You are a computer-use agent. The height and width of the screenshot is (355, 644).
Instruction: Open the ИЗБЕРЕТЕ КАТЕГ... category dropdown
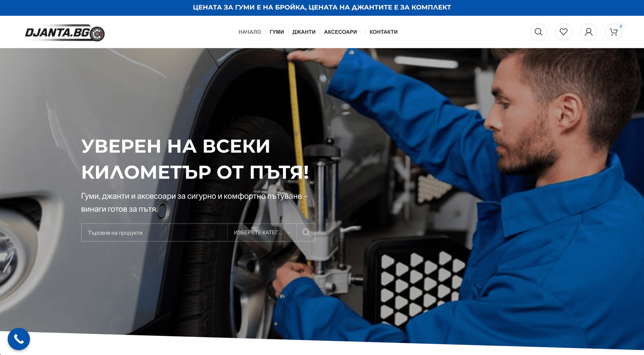pyautogui.click(x=262, y=233)
